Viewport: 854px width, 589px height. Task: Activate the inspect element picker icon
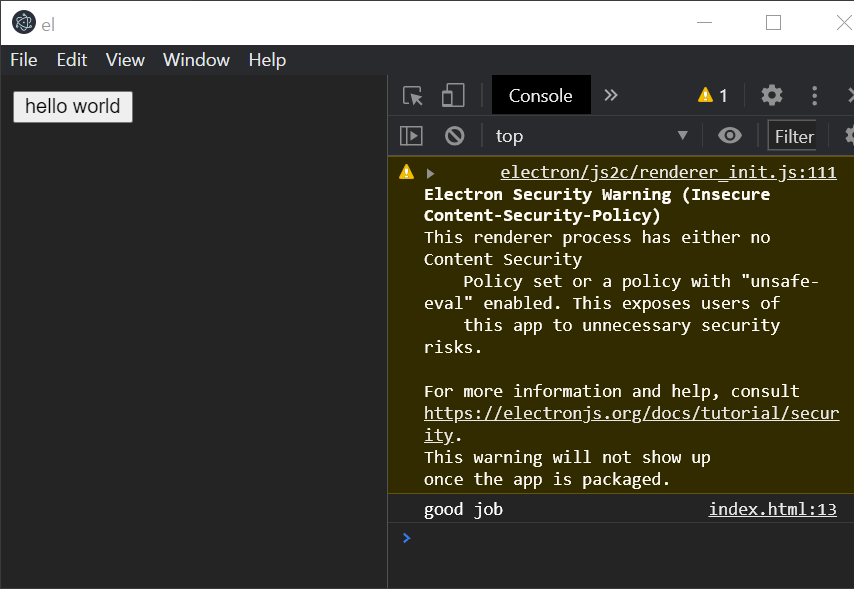click(x=413, y=96)
